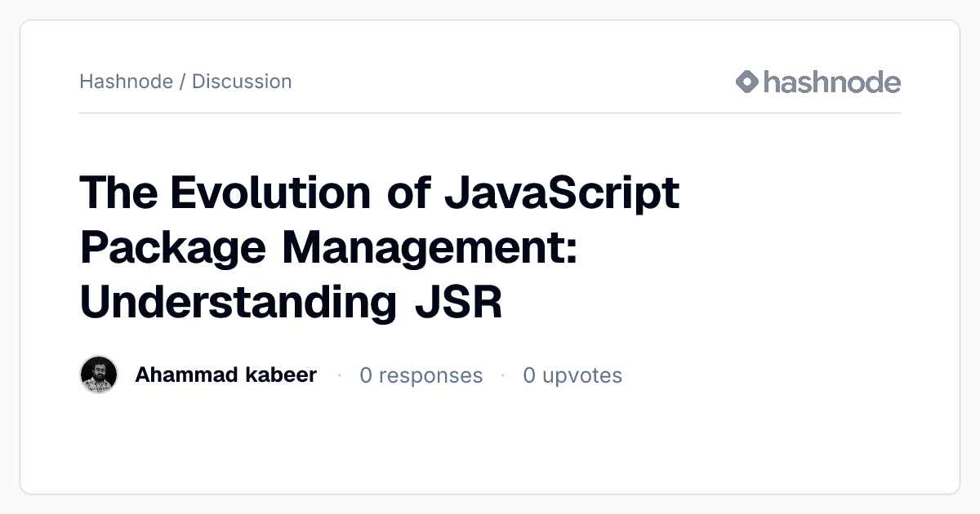The height and width of the screenshot is (514, 980).
Task: Open the Hashnode / Discussion breadcrumb
Action: (x=185, y=82)
